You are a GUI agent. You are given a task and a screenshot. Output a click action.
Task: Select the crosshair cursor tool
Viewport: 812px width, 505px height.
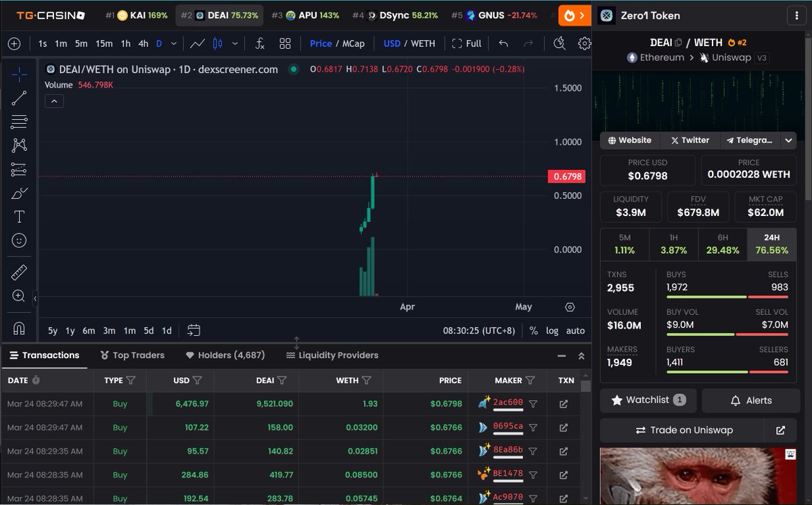[19, 74]
